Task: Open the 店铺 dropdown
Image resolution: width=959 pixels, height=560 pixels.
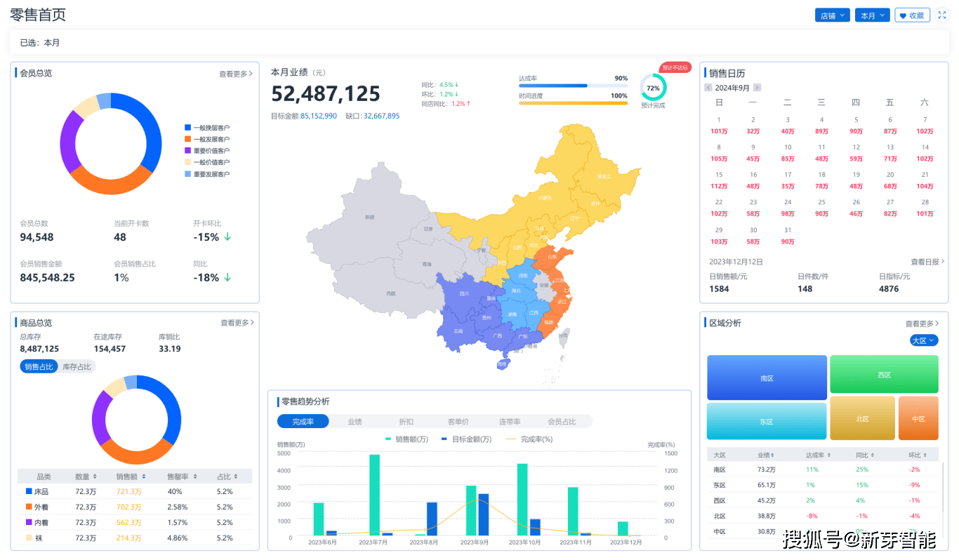Action: (833, 15)
